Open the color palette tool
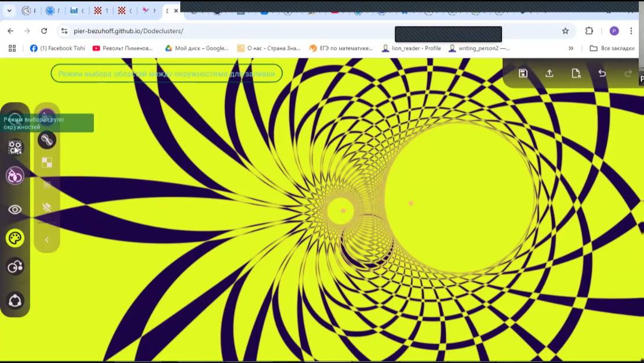644x363 pixels. pyautogui.click(x=15, y=238)
